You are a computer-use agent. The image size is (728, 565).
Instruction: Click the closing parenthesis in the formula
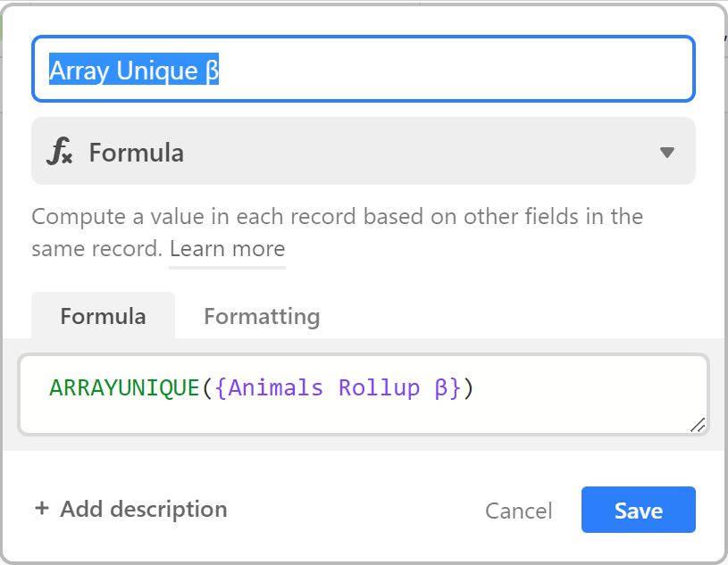tap(468, 387)
